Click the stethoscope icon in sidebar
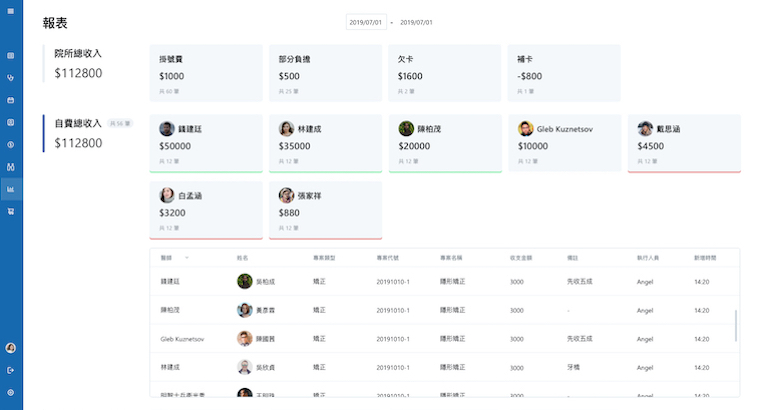The width and height of the screenshot is (760, 410). click(x=11, y=77)
